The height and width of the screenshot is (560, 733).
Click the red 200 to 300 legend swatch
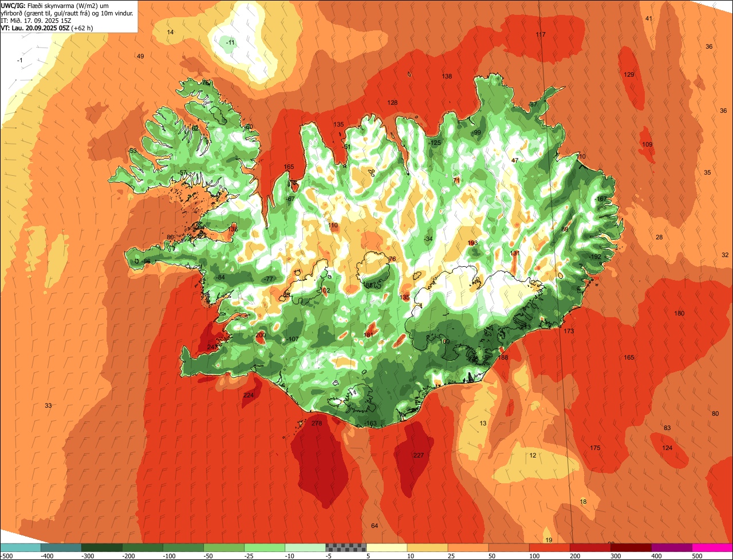[590, 547]
